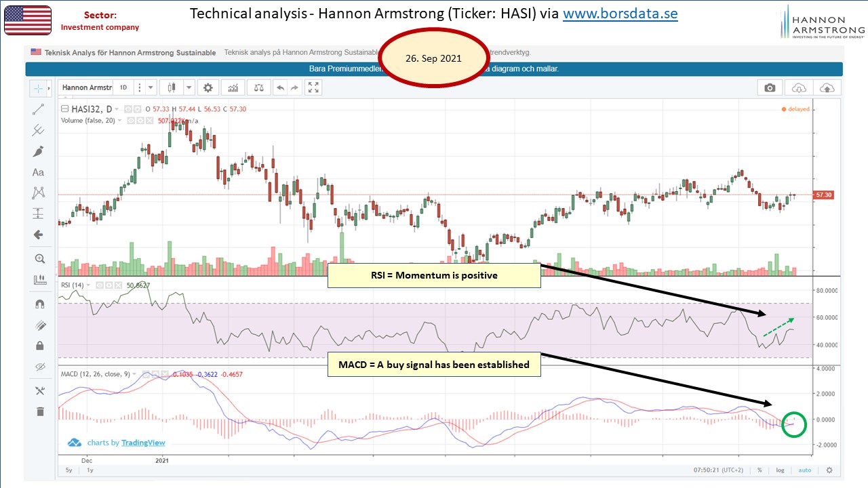Click the Hannon Armstrong symbol search field

tap(87, 87)
